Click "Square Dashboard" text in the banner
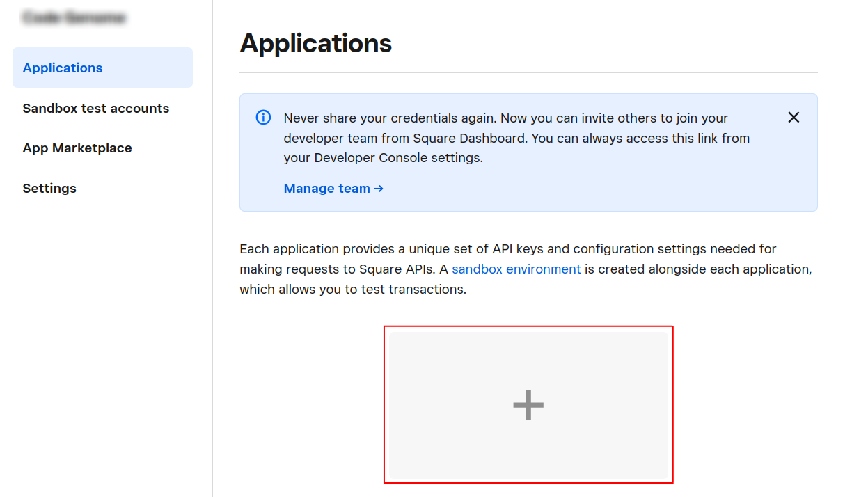 [x=471, y=139]
